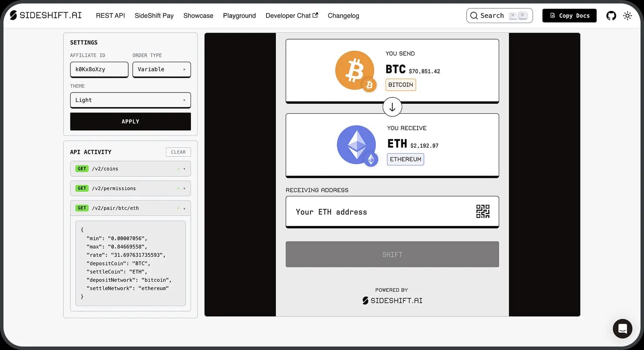The width and height of the screenshot is (644, 350).
Task: Click the rate value 31.697631735593
Action: [137, 255]
